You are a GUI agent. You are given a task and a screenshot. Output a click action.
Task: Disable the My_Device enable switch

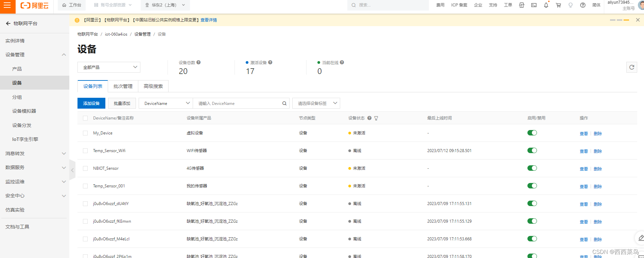coord(532,133)
